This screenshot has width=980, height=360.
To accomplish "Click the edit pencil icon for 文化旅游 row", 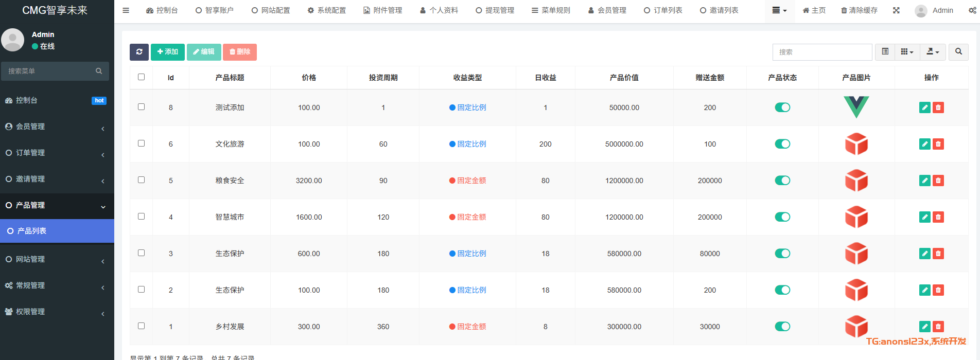I will coord(924,144).
